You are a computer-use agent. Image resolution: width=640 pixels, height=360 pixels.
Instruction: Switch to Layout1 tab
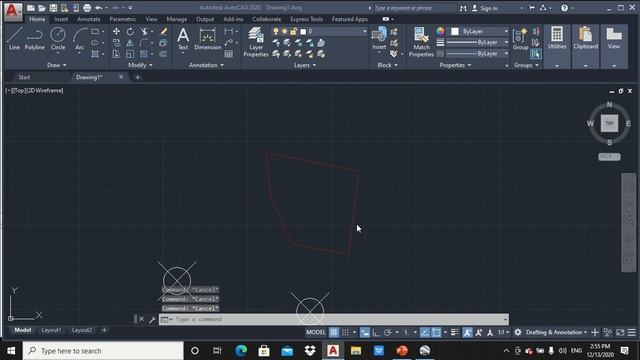point(51,330)
